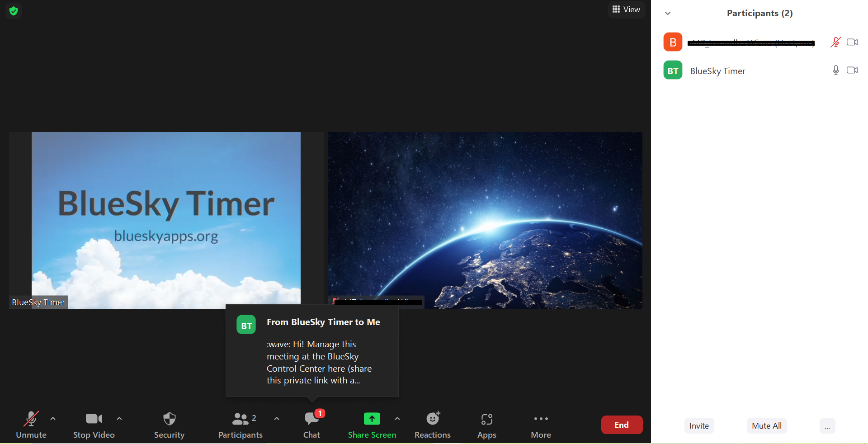Viewport: 868px width, 444px height.
Task: Open the participants panel ellipsis menu
Action: coord(827,426)
